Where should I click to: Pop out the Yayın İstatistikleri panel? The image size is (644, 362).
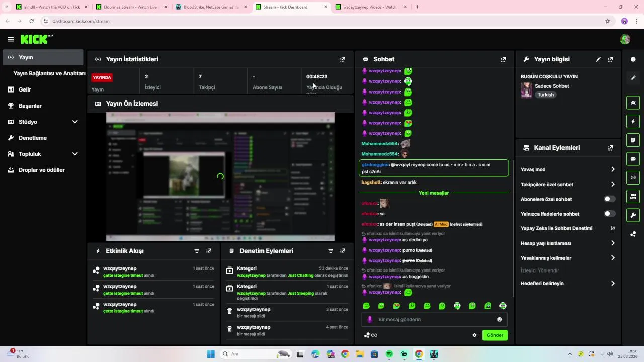[x=343, y=59]
